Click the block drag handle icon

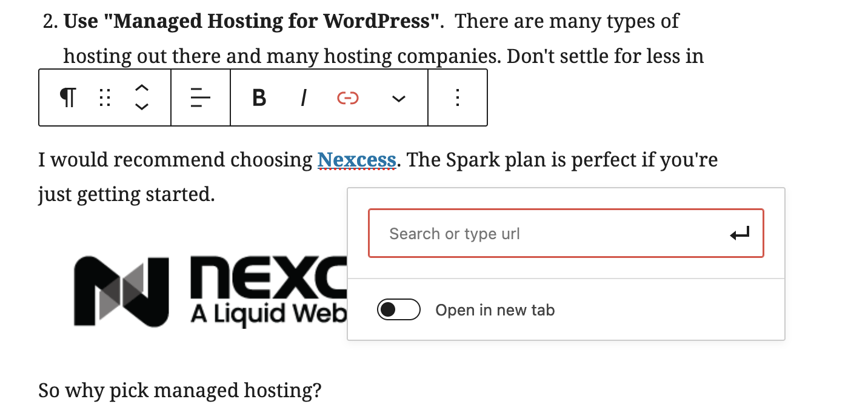point(105,97)
